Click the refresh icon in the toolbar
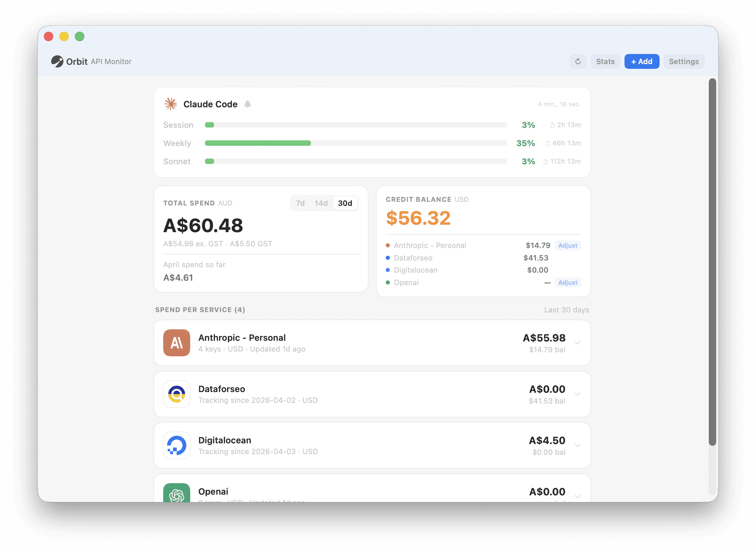This screenshot has width=756, height=552. coord(578,61)
